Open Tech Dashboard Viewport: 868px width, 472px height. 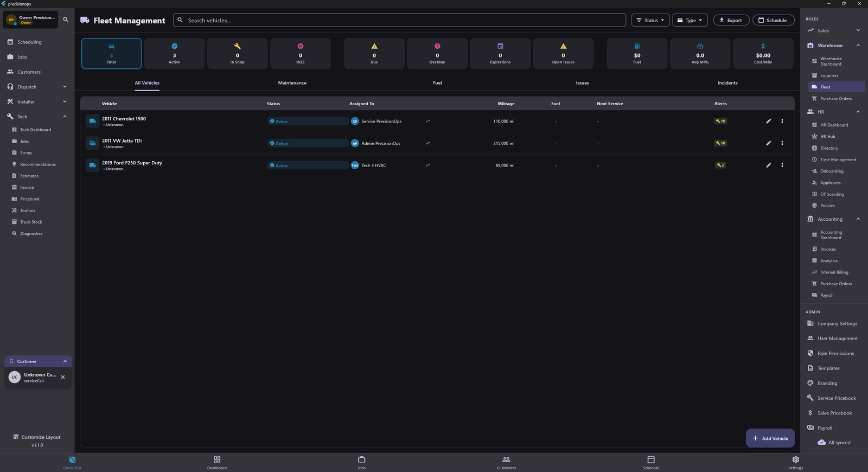click(36, 130)
